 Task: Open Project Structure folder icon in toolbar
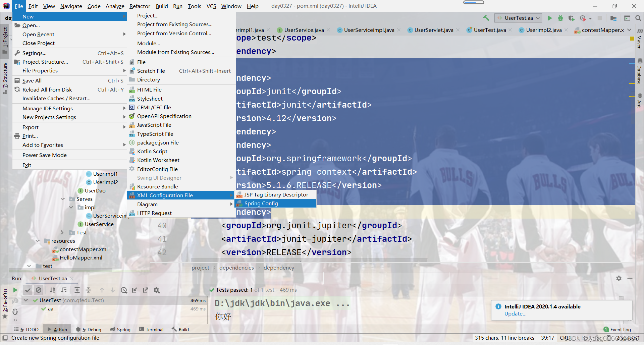613,18
